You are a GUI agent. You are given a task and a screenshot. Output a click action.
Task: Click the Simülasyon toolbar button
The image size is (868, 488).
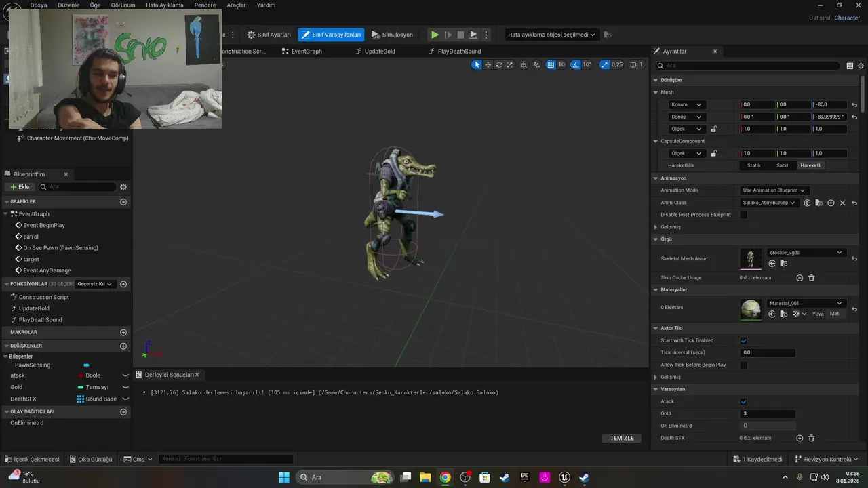[392, 35]
